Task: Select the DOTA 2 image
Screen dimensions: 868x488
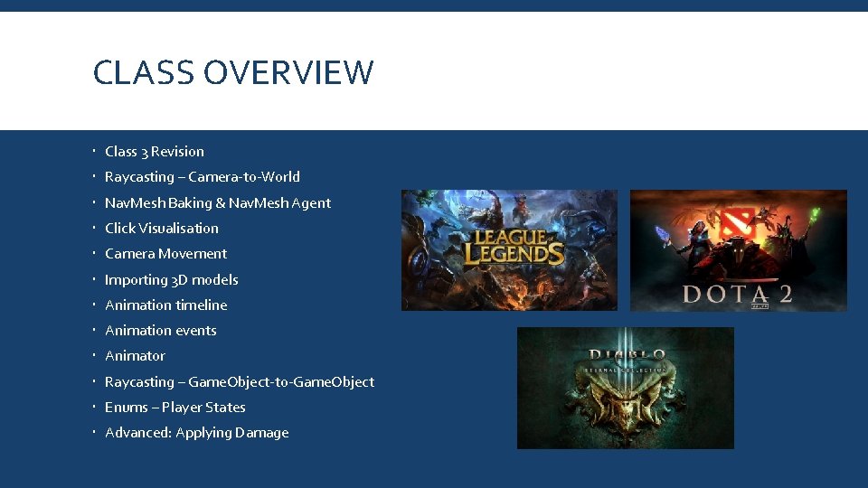Action: coord(739,250)
